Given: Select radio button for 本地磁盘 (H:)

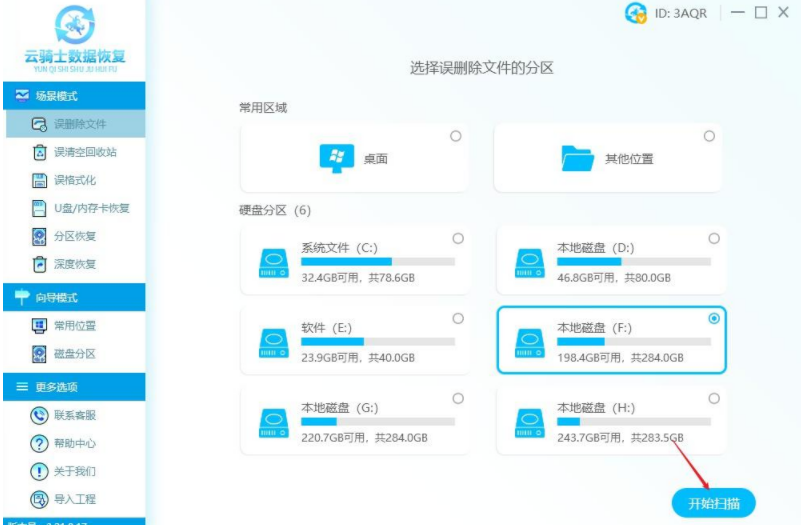Looking at the screenshot, I should [x=714, y=398].
